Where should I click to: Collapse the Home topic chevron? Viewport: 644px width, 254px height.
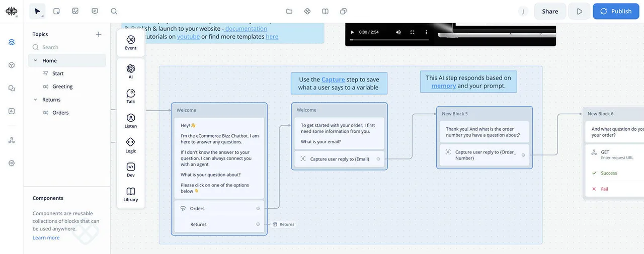pos(35,60)
